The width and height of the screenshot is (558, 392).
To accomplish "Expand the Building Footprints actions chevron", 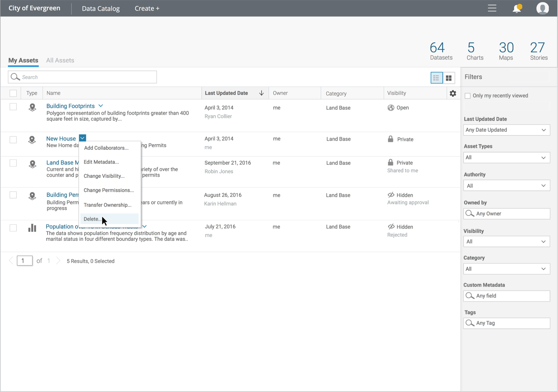I will coord(101,106).
